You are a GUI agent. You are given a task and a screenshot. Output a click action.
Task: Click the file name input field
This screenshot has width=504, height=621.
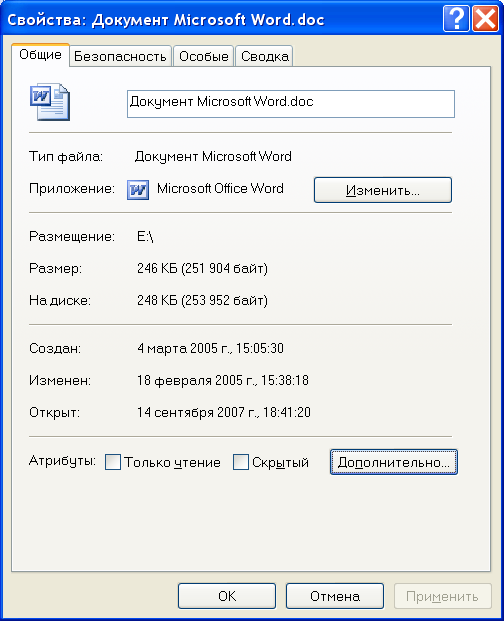(x=291, y=104)
